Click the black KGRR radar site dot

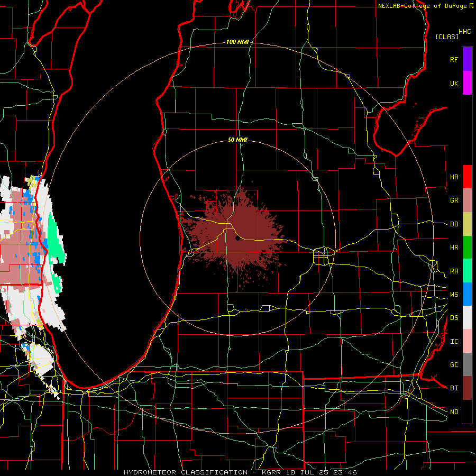(x=237, y=239)
